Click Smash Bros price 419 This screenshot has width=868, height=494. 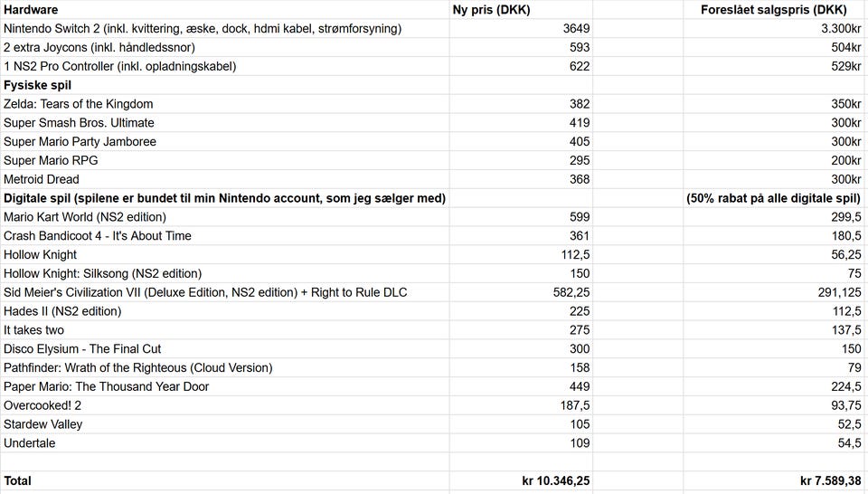(521, 122)
